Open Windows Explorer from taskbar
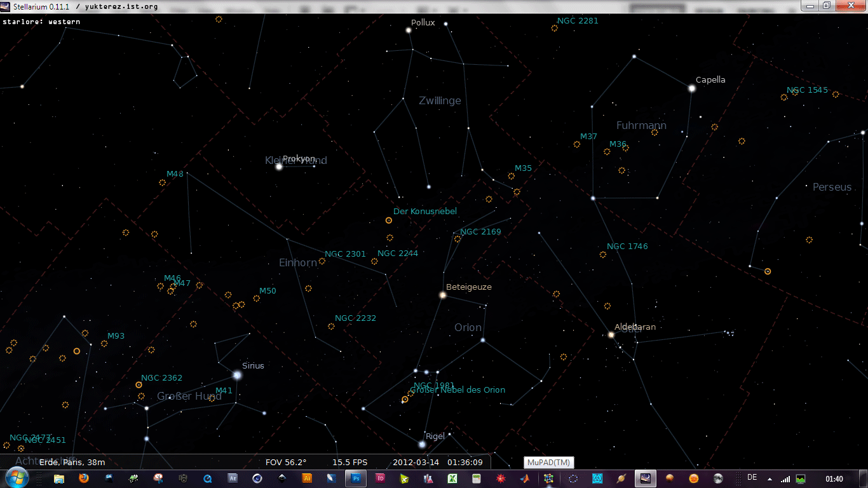This screenshot has width=868, height=488. click(59, 478)
